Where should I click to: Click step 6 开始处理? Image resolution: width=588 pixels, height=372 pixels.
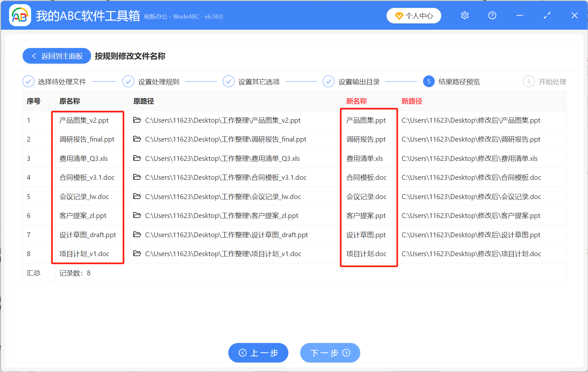pos(545,82)
